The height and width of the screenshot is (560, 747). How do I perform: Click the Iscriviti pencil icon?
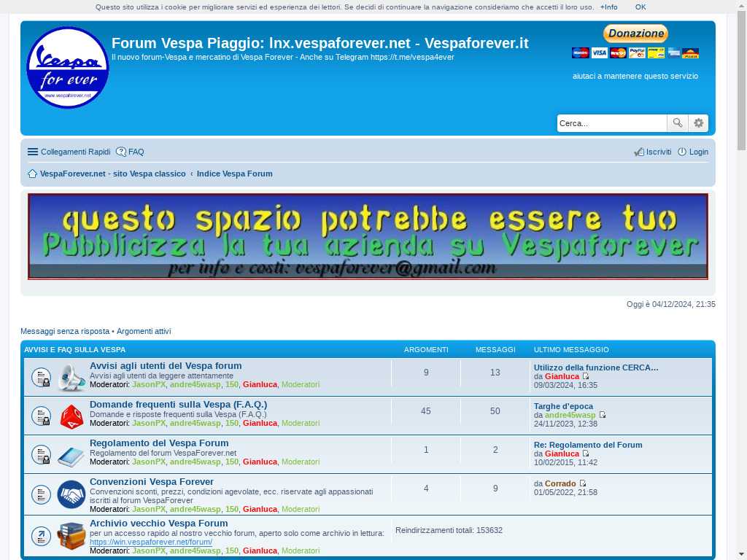coord(639,152)
